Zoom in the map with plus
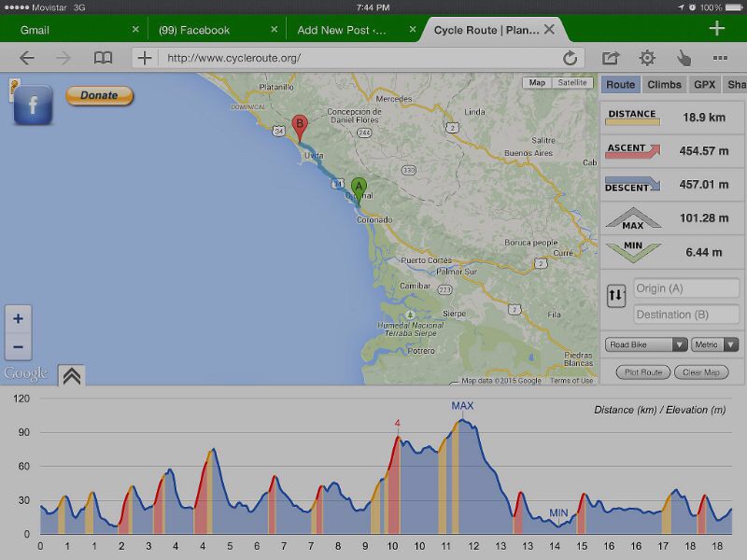This screenshot has height=560, width=747. [x=18, y=319]
